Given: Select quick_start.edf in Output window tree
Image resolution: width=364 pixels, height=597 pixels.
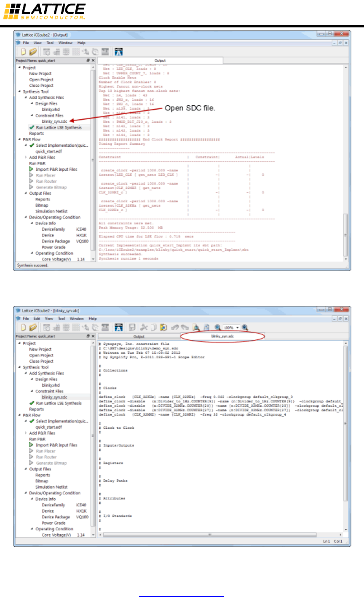Looking at the screenshot, I should coord(49,151).
